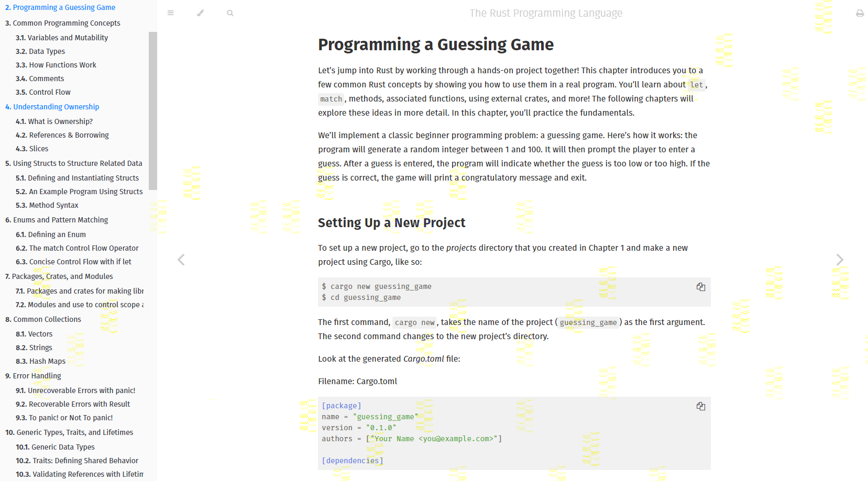The image size is (868, 481).
Task: Go to 3.2. Data Types
Action: [40, 51]
